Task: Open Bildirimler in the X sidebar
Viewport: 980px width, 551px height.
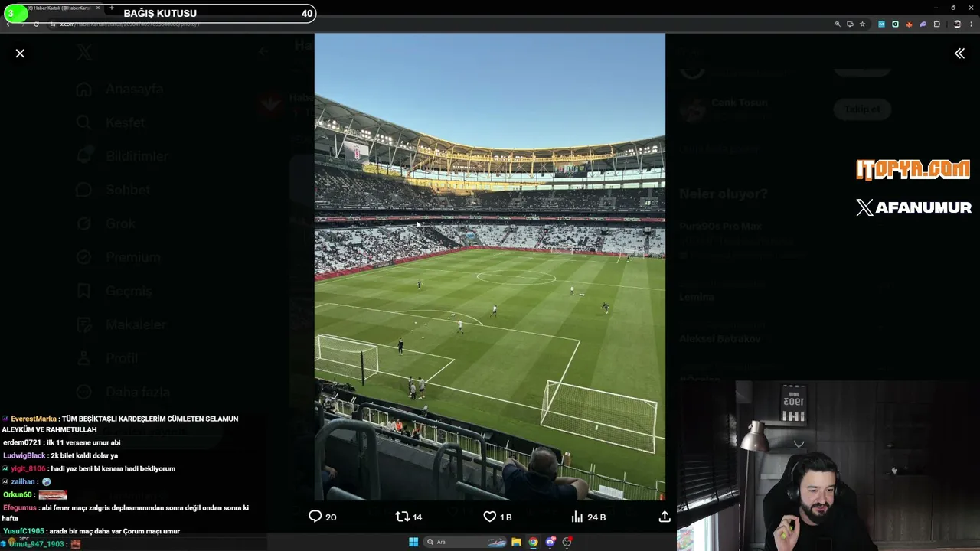Action: tap(122, 156)
